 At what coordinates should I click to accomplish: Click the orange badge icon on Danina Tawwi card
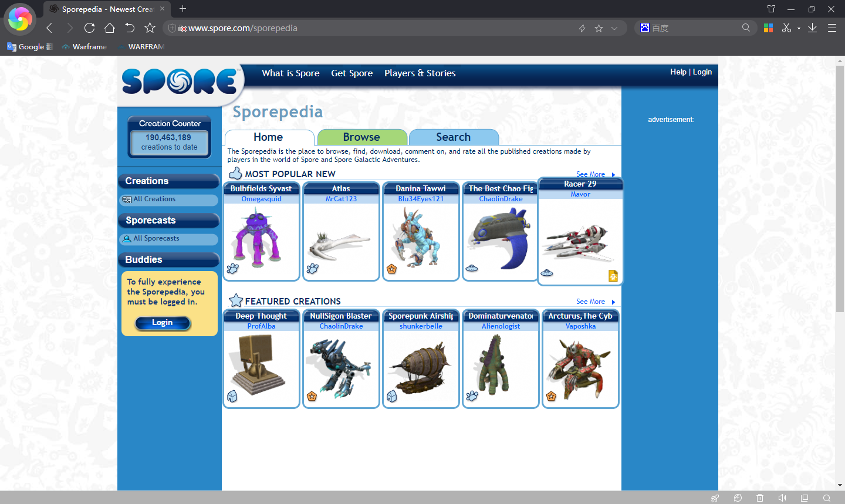tap(391, 269)
